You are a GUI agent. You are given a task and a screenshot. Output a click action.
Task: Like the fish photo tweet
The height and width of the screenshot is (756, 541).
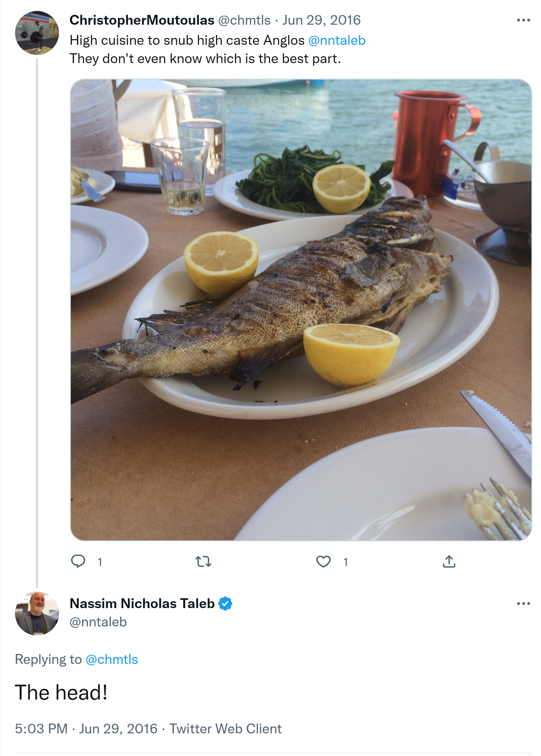pyautogui.click(x=323, y=561)
